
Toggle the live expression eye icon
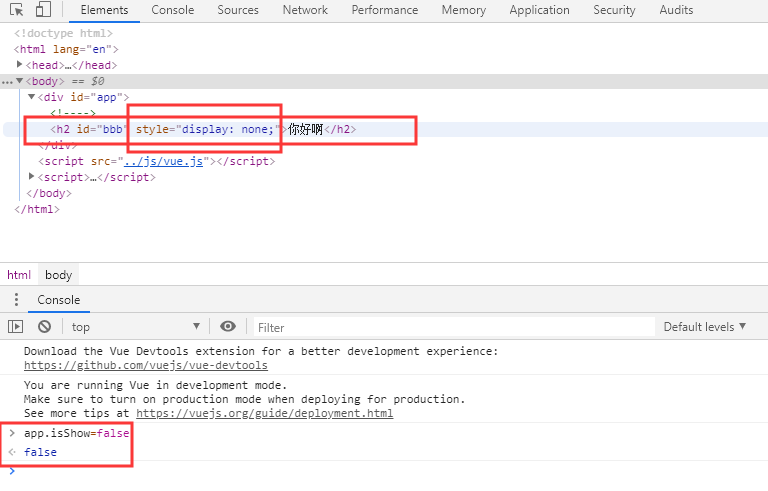[x=228, y=326]
